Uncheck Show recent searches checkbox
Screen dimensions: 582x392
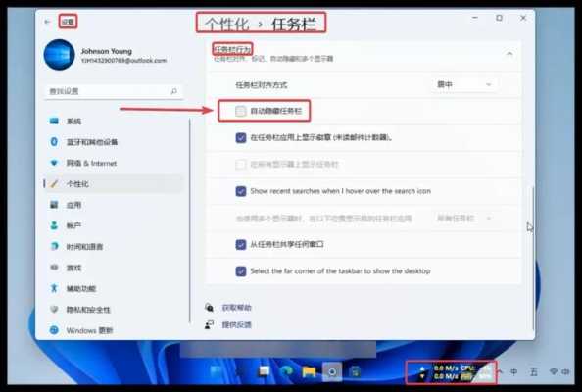coord(241,191)
